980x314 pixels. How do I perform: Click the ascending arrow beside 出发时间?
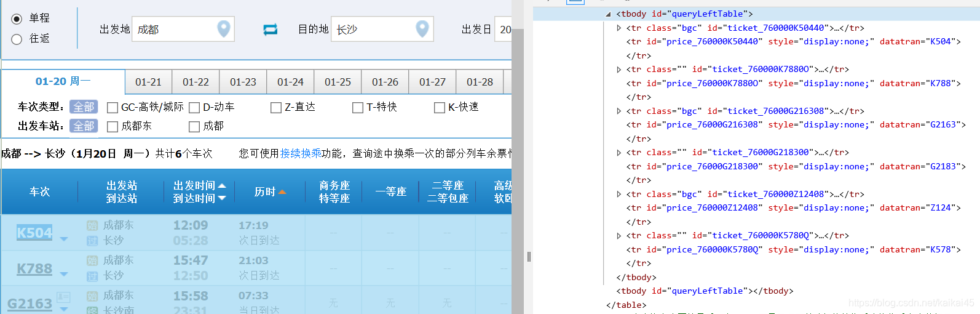222,186
